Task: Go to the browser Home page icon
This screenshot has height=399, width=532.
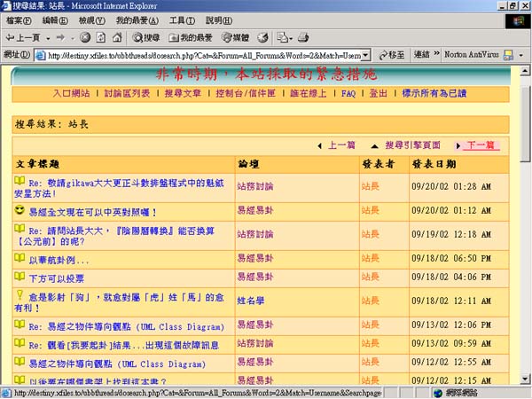Action: point(117,37)
